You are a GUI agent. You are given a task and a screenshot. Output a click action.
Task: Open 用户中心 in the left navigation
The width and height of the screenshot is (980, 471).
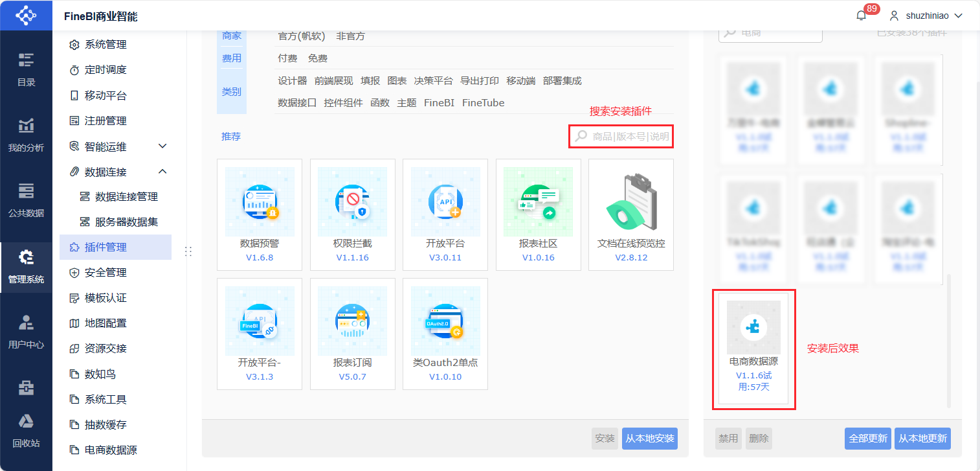pyautogui.click(x=26, y=332)
